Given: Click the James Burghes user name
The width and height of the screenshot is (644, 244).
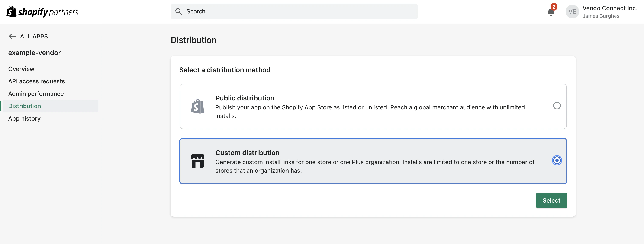Looking at the screenshot, I should (601, 16).
